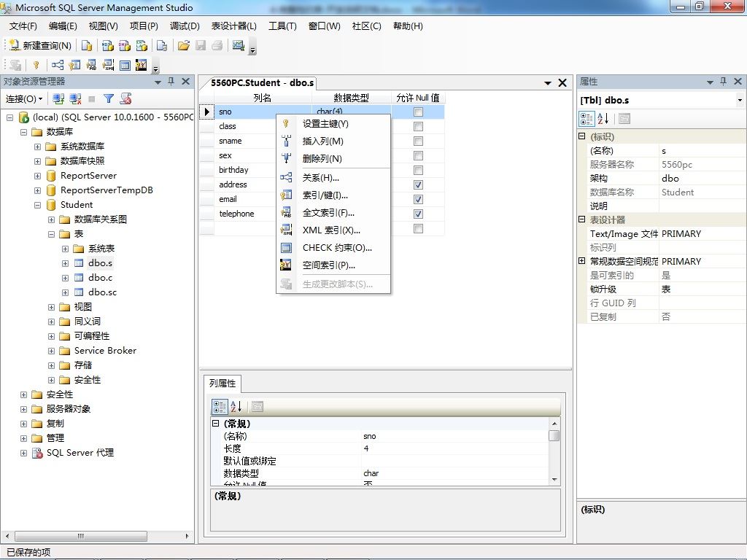The image size is (747, 560).
Task: Toggle Allow Null checkbox for class
Action: [x=418, y=127]
